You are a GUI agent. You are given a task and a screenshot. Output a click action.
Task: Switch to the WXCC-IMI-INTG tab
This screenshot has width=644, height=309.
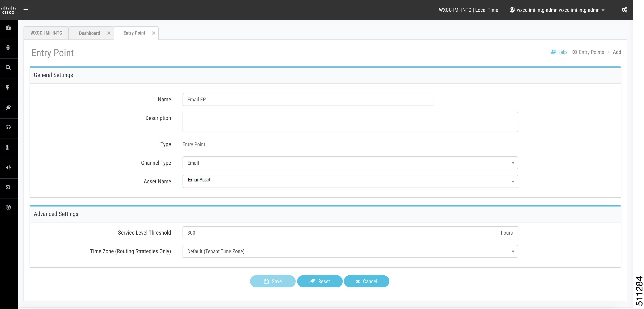click(x=46, y=33)
